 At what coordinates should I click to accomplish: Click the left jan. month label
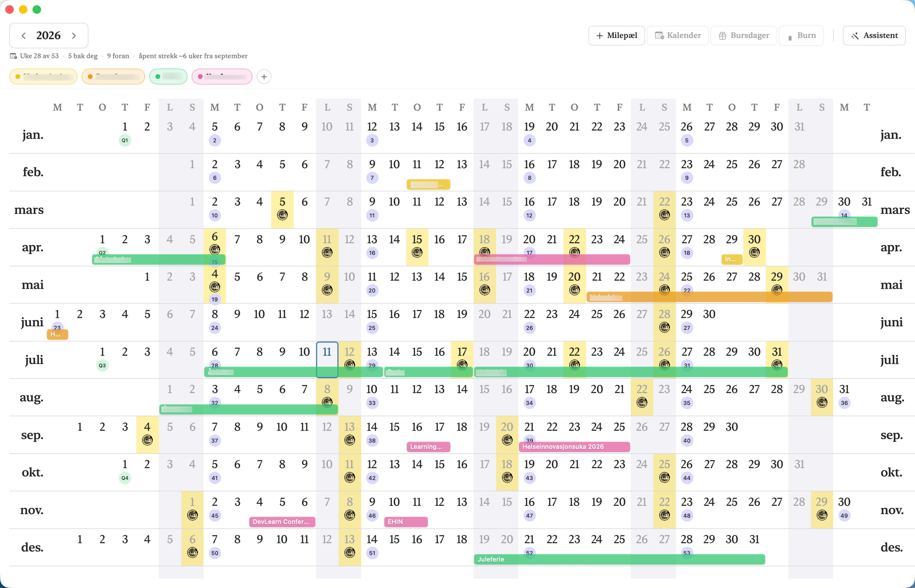[x=32, y=135]
